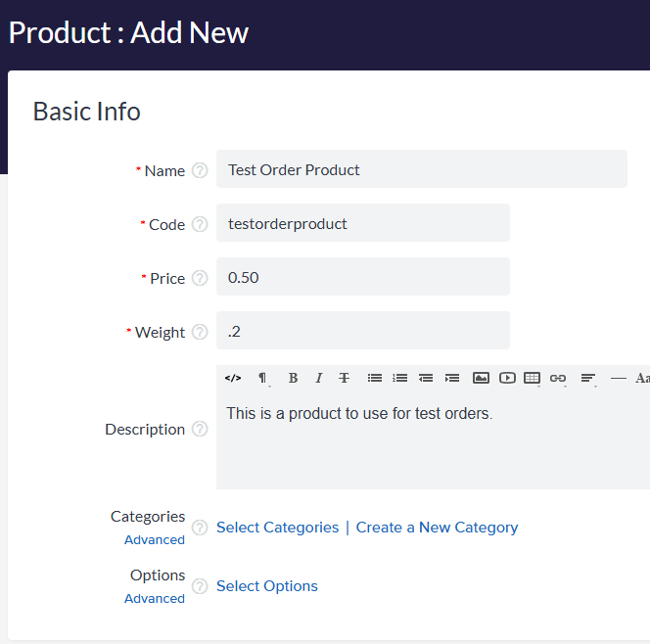
Task: Open Advanced under Categories
Action: click(155, 540)
